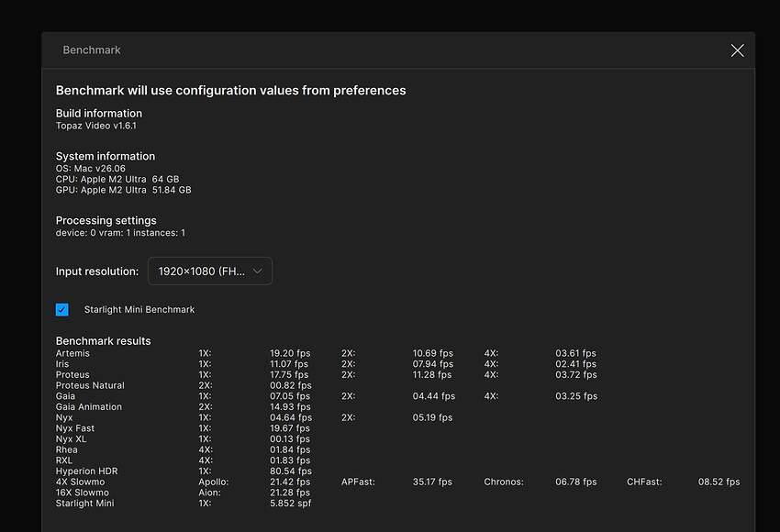Click Nyx Fast value 19.67 fps

(289, 428)
